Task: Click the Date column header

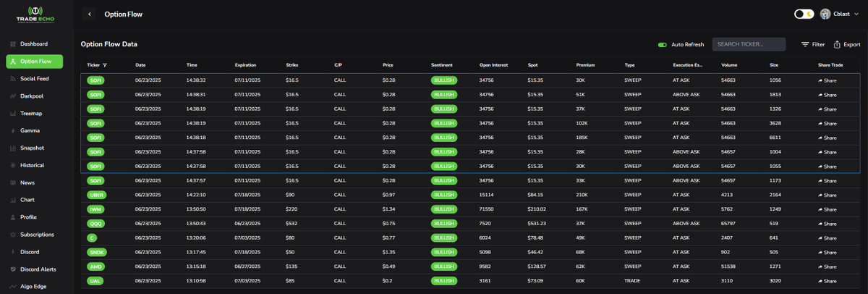Action: 140,65
